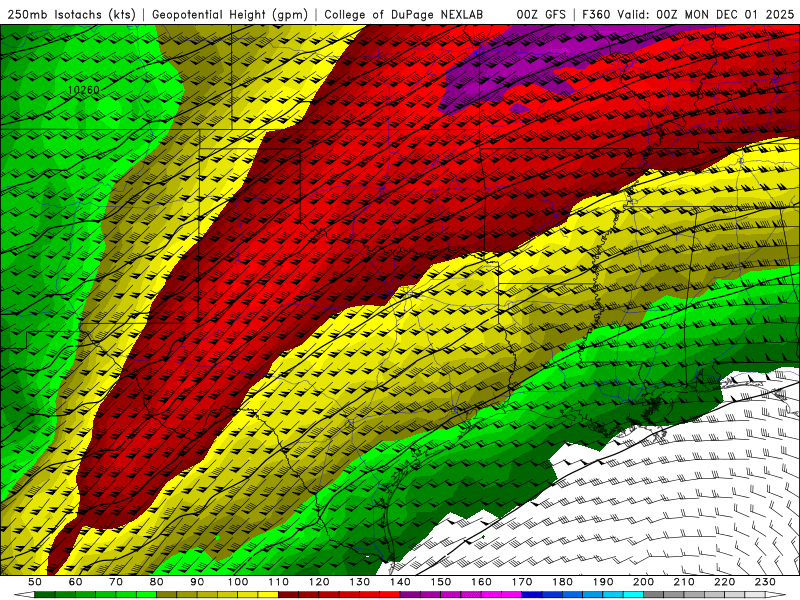Click the 170 knot color bar label
The width and height of the screenshot is (800, 600).
522,582
